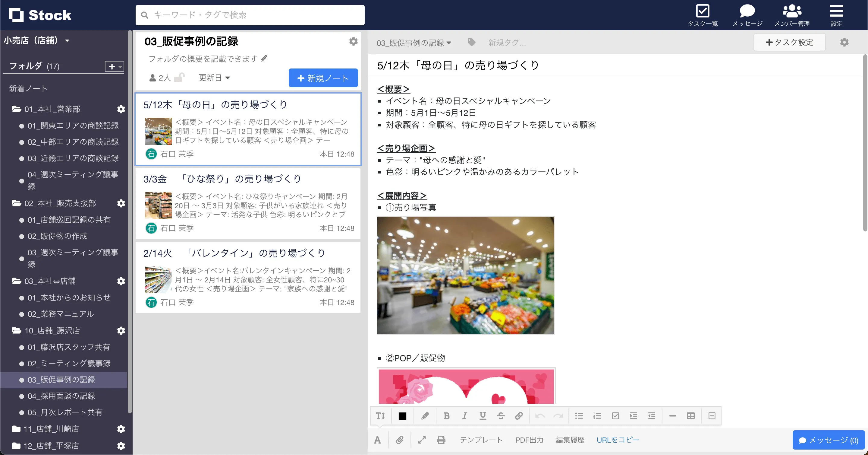Open the タスク一覧 task list
The height and width of the screenshot is (455, 868).
click(x=703, y=14)
